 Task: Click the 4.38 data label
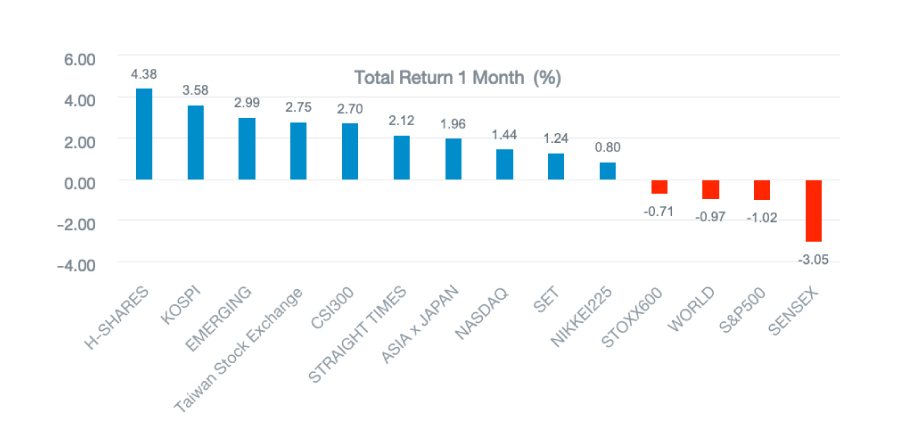pos(144,73)
